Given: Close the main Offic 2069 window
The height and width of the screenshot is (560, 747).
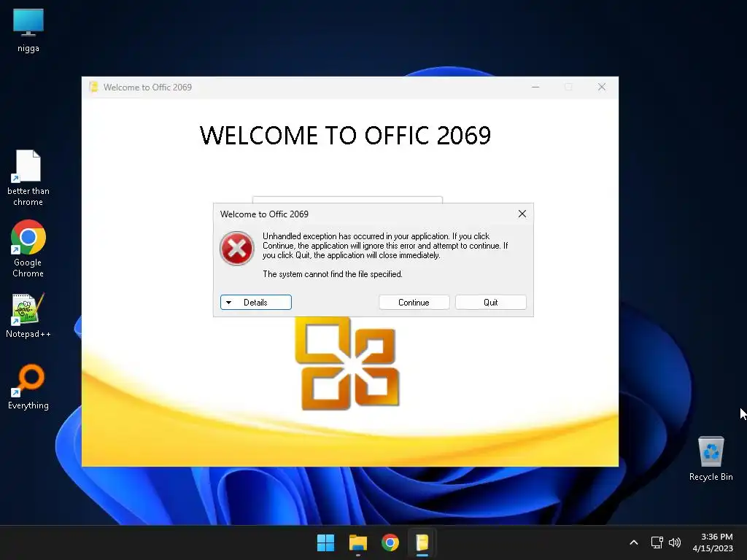Looking at the screenshot, I should [602, 87].
